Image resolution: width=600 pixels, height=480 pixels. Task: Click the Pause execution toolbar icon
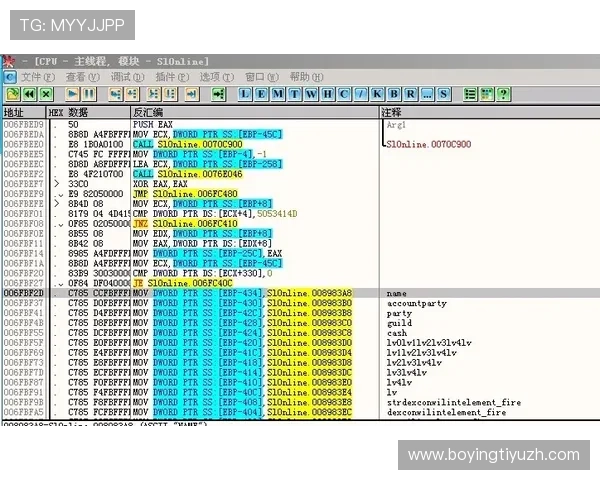pos(88,93)
